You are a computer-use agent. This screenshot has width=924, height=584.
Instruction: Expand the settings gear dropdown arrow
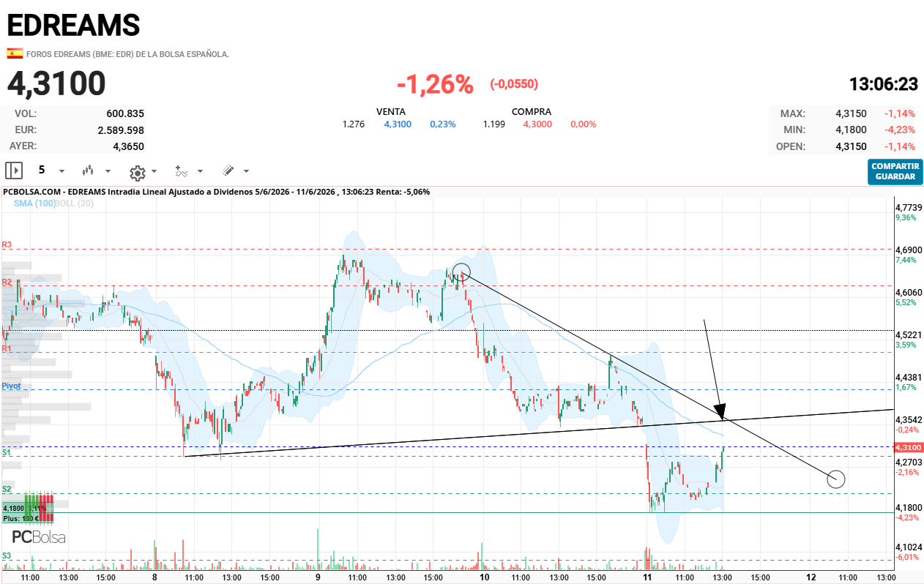(x=154, y=171)
